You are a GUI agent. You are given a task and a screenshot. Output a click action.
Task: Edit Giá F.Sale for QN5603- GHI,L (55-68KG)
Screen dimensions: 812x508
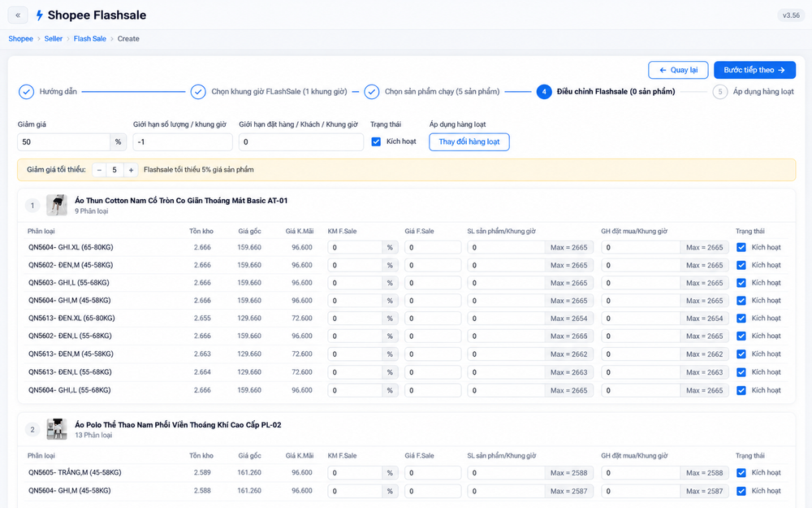tap(433, 283)
